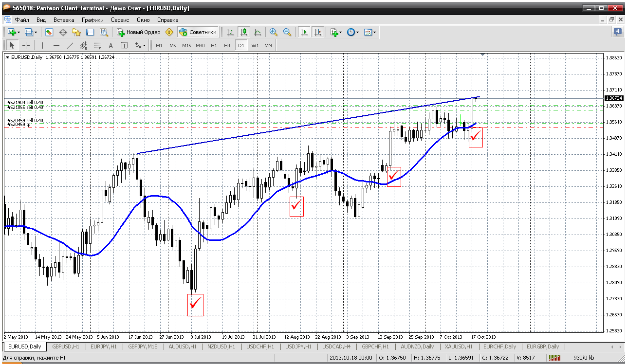627x364 pixels.
Task: Open the Data Window crosshair-target icon
Action: click(x=63, y=32)
